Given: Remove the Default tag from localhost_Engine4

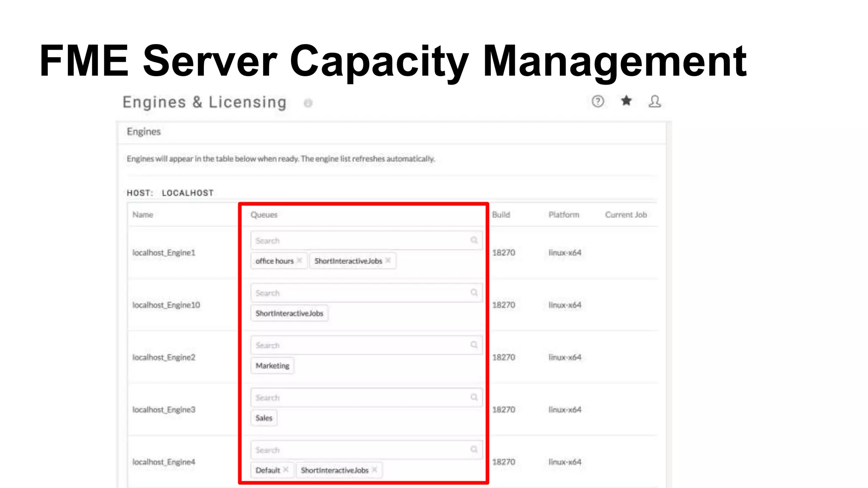Looking at the screenshot, I should pos(286,470).
